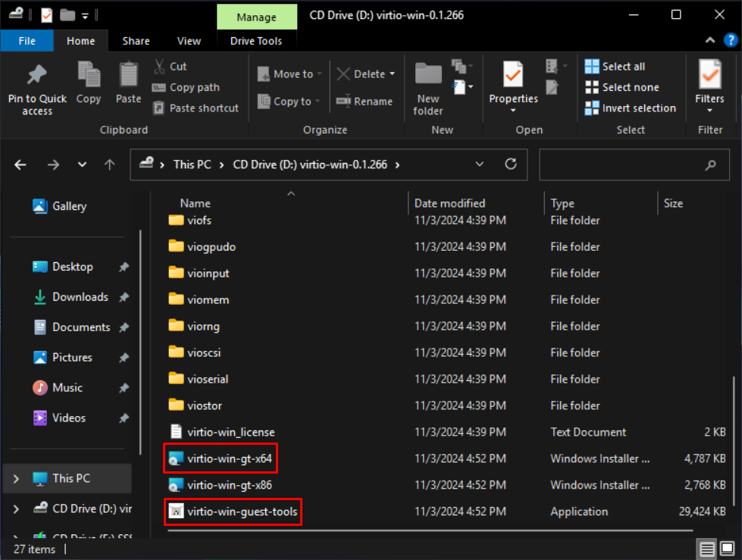Click the Refresh icon beside address bar
Image resolution: width=742 pixels, height=560 pixels.
[511, 164]
